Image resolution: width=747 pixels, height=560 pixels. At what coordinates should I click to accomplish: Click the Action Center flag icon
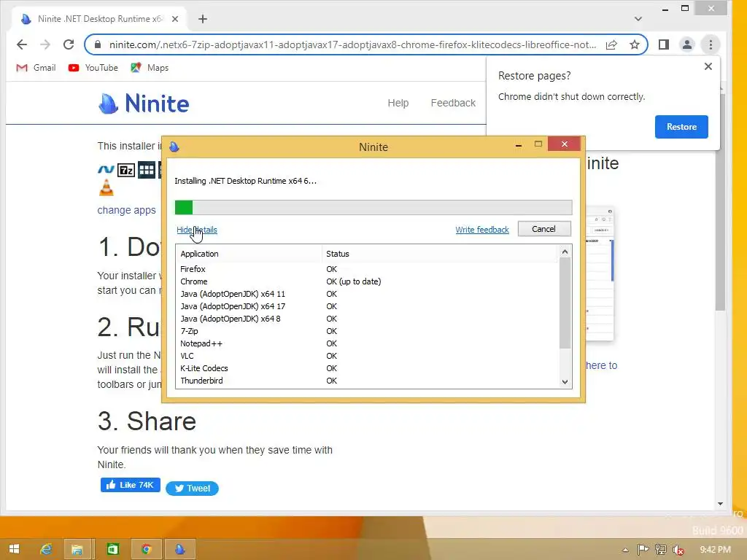pos(643,550)
